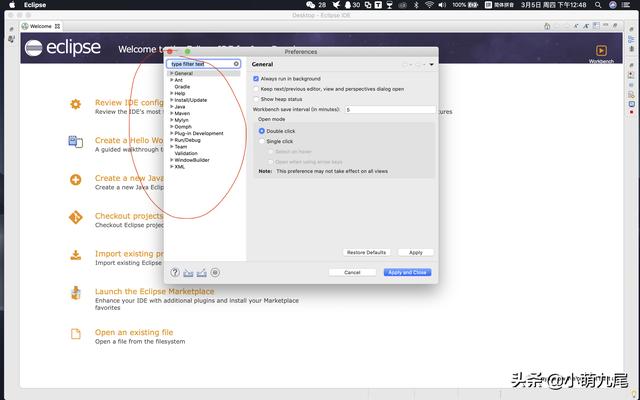
Task: Select Validation in the preferences tree
Action: [186, 153]
